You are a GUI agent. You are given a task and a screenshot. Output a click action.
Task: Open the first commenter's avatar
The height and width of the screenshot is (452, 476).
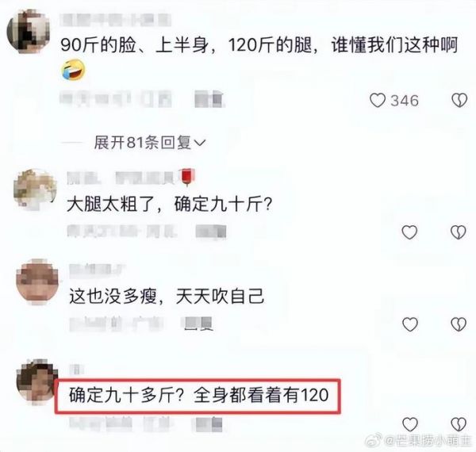[x=29, y=32]
